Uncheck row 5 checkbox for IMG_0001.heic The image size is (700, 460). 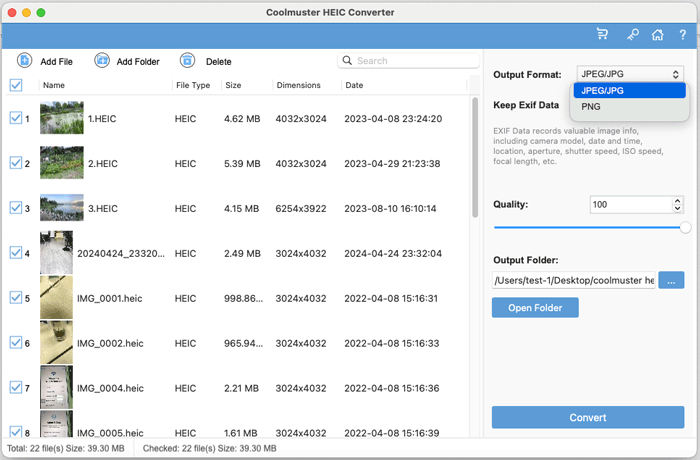[16, 297]
